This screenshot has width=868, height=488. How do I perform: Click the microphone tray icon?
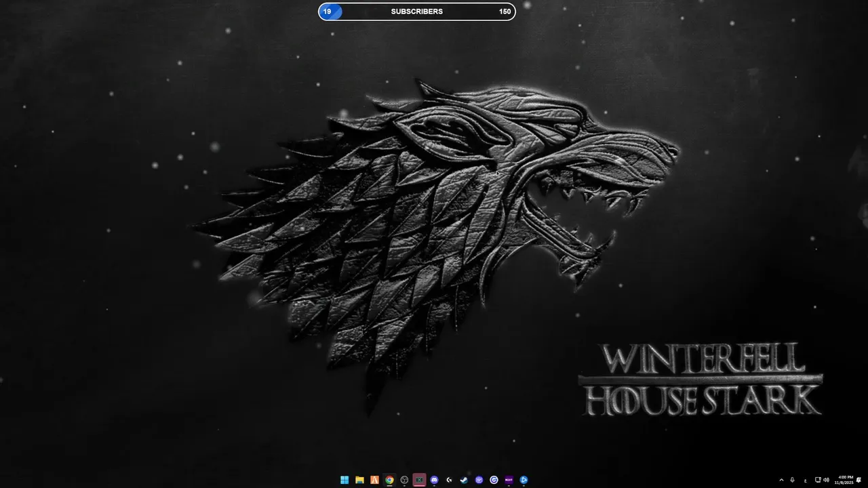tap(792, 480)
